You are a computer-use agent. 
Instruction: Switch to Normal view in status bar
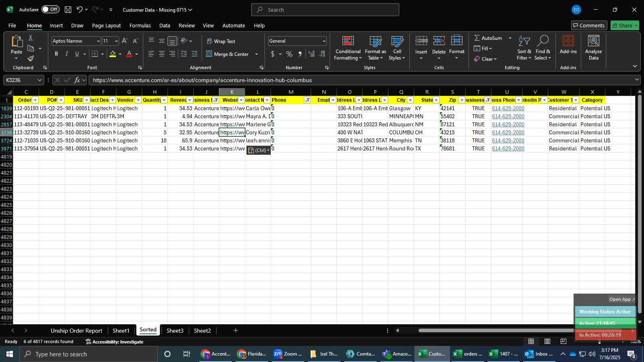tap(531, 341)
